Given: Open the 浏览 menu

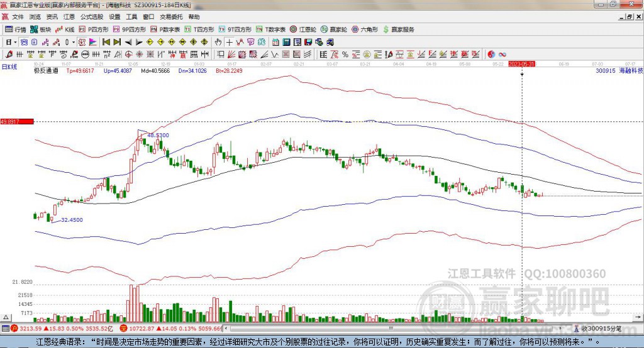Looking at the screenshot, I should pos(35,17).
